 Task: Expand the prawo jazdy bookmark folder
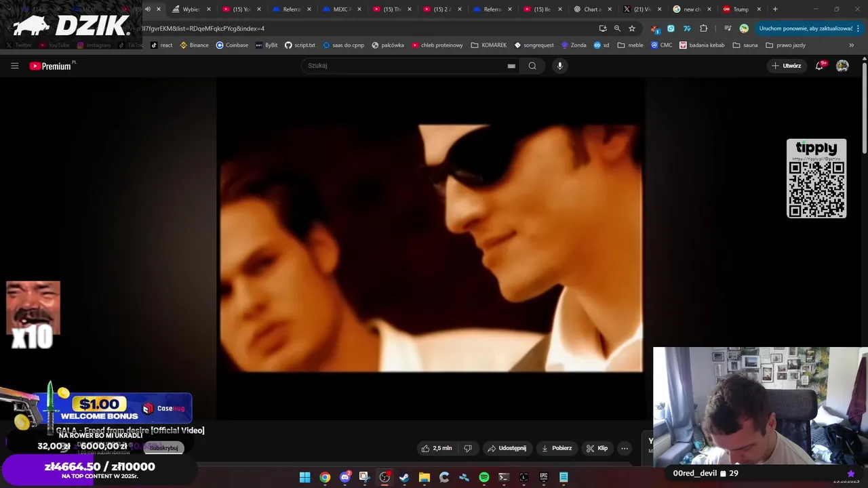(x=786, y=45)
